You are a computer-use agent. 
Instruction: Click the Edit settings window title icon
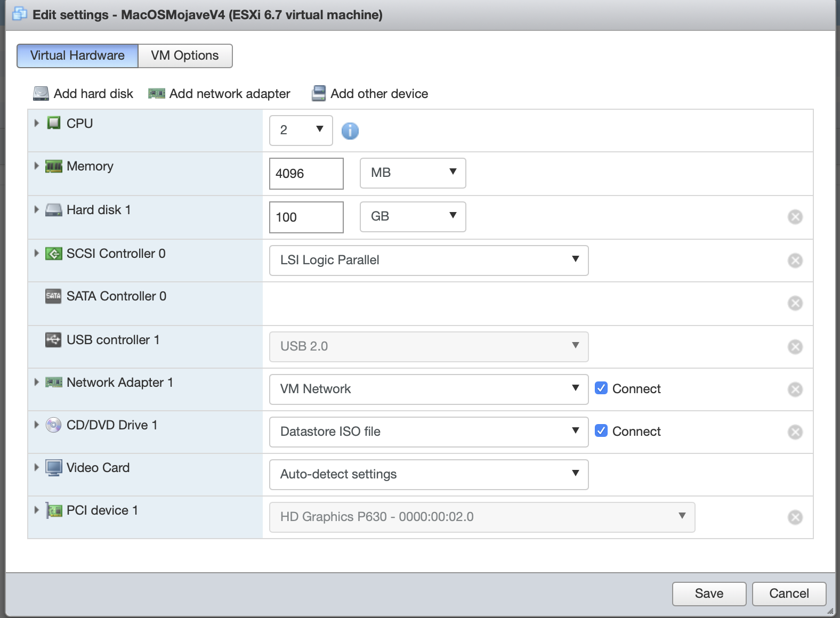pos(20,14)
